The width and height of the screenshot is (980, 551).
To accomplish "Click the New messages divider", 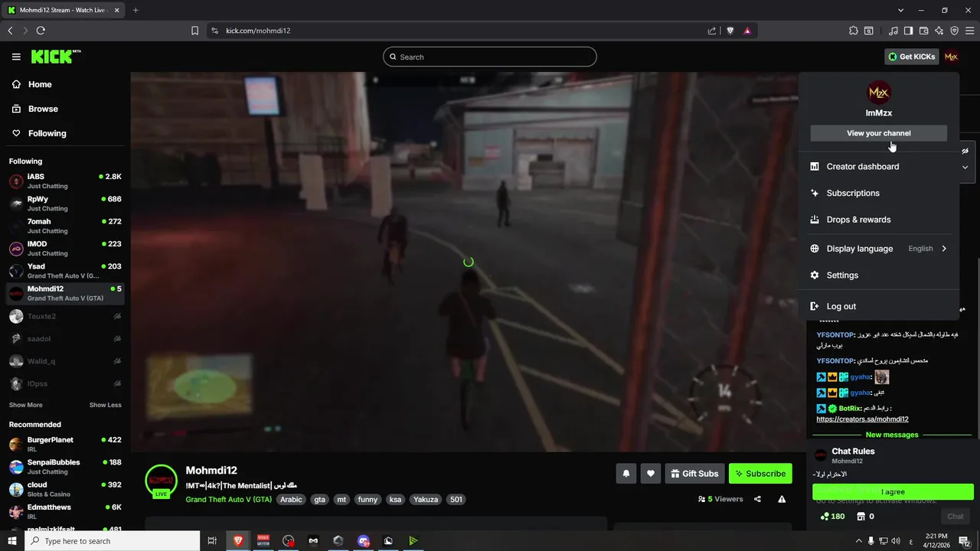I will pos(891,435).
